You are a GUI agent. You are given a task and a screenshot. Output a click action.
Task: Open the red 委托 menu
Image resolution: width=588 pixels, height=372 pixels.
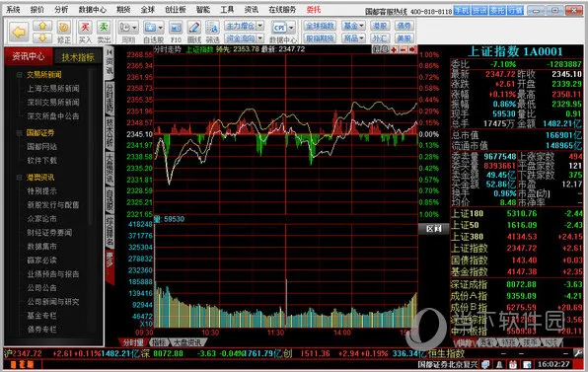[314, 10]
